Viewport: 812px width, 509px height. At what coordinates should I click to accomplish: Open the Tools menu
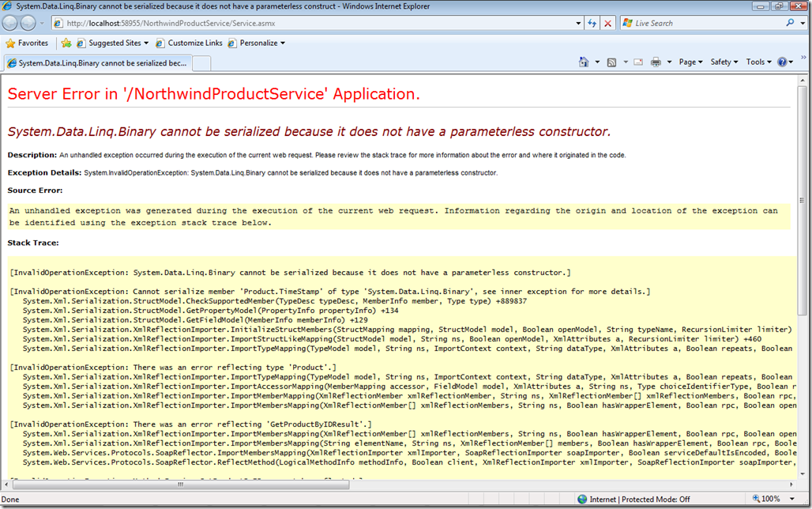758,62
